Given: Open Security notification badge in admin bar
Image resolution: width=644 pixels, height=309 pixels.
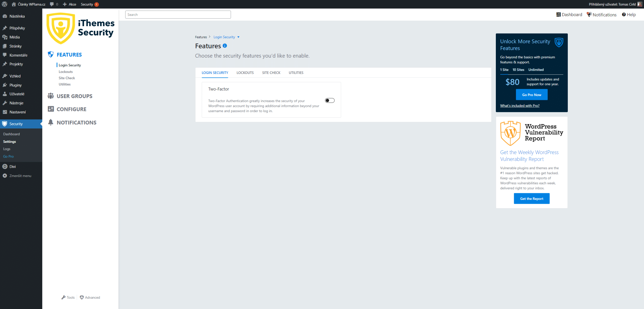Looking at the screenshot, I should click(97, 4).
